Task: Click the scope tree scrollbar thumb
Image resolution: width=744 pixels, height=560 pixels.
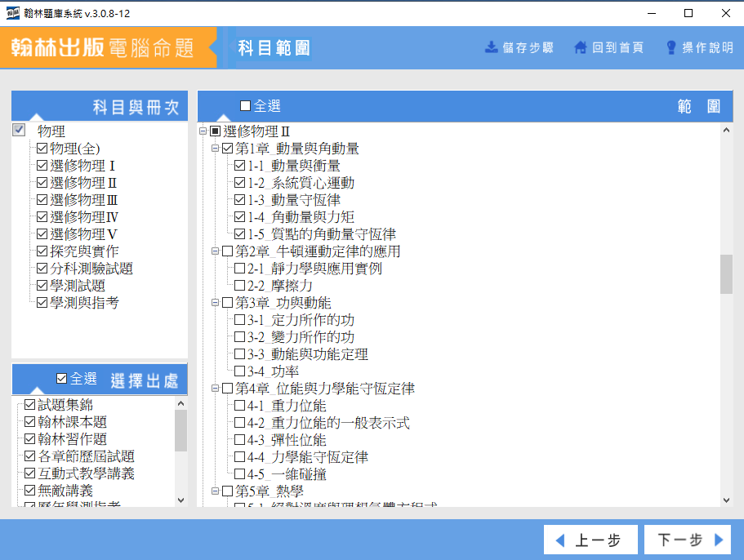Action: 726,274
